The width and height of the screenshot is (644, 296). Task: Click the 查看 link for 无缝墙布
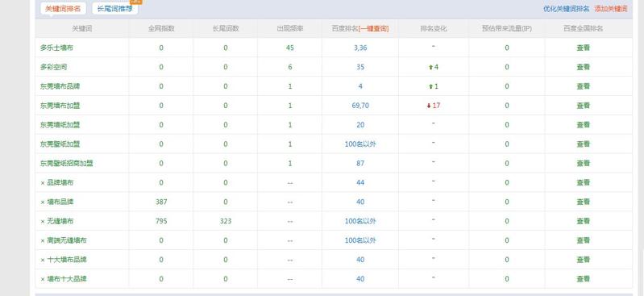(584, 221)
